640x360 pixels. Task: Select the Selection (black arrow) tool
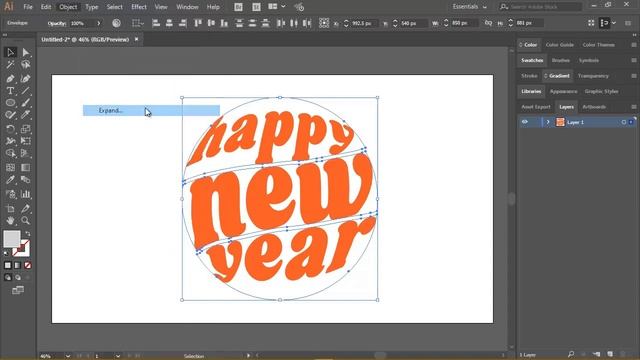click(11, 52)
